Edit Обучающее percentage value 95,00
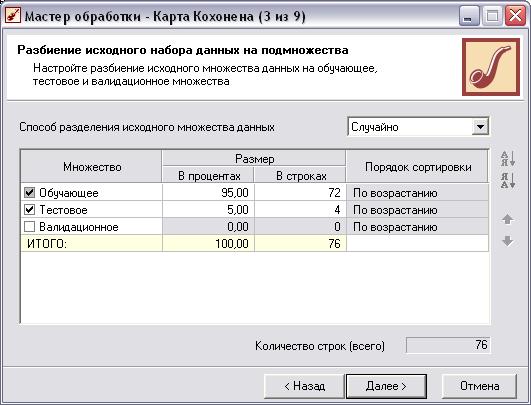 tap(208, 193)
